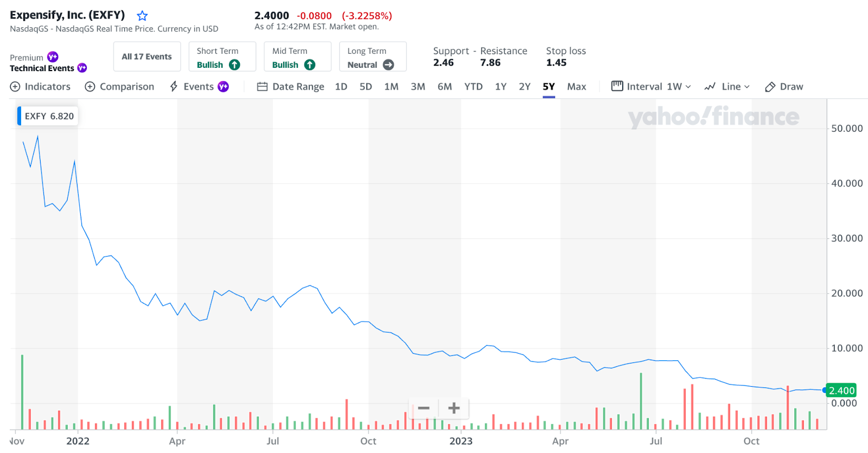868x453 pixels.
Task: Choose the YTD range
Action: [474, 87]
